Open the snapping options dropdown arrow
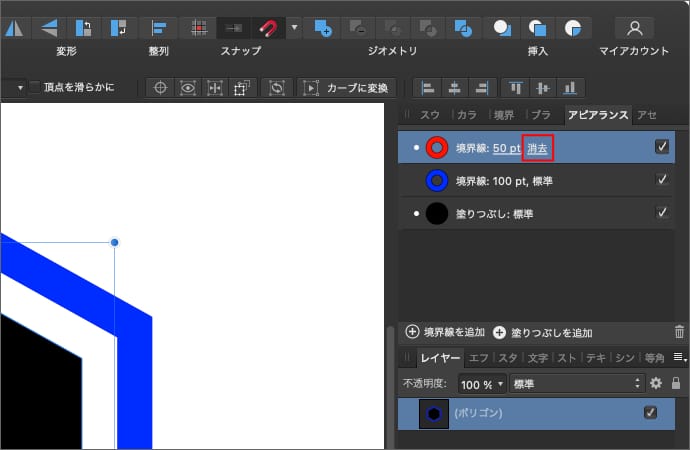Viewport: 690px width, 450px height. coord(294,28)
